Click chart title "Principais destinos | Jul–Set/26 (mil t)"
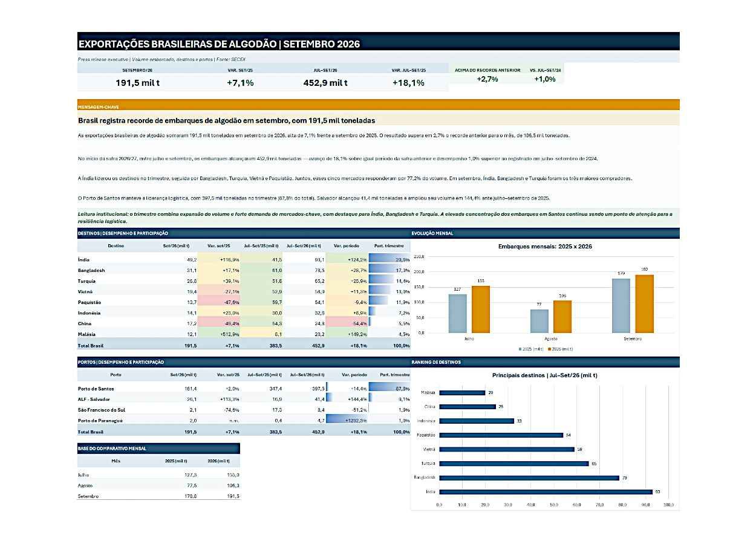The image size is (756, 544). point(545,375)
